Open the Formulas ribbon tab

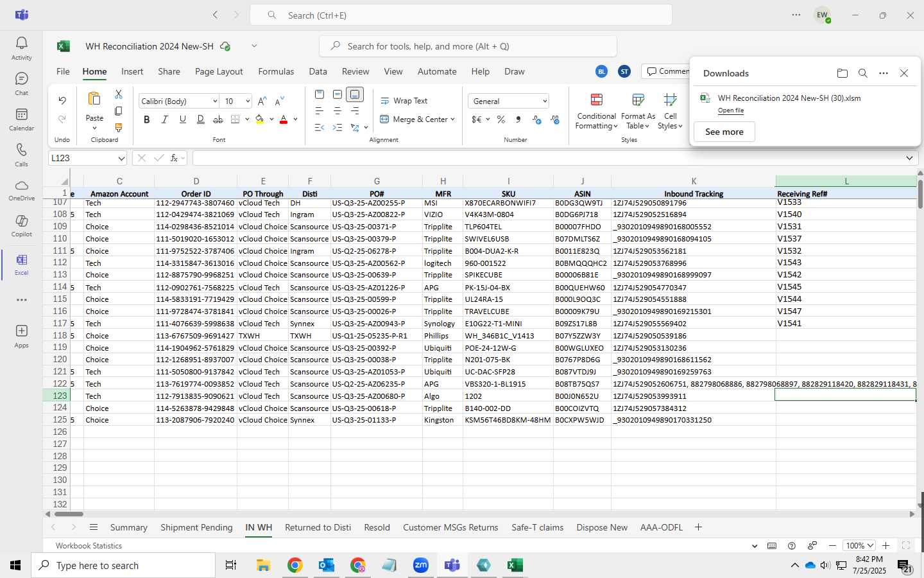[276, 71]
